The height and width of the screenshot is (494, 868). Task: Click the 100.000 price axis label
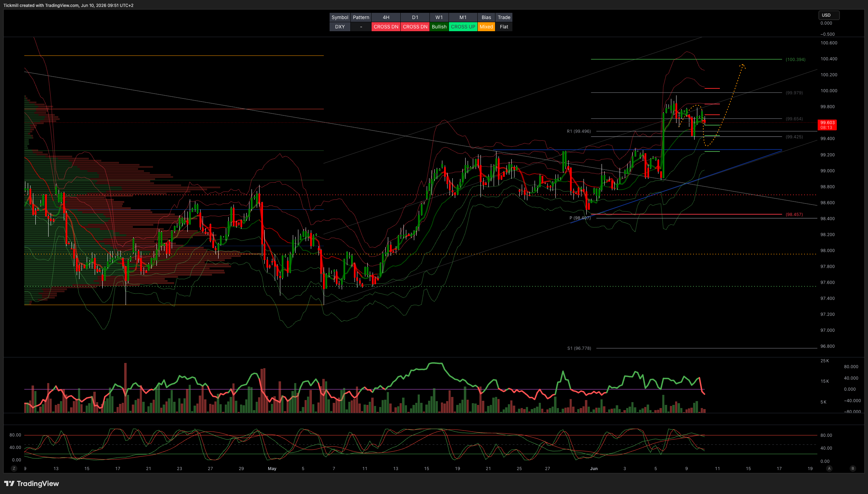pos(829,91)
